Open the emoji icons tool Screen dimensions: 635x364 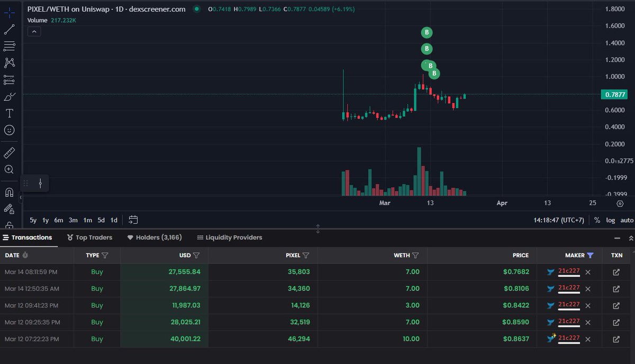click(9, 130)
